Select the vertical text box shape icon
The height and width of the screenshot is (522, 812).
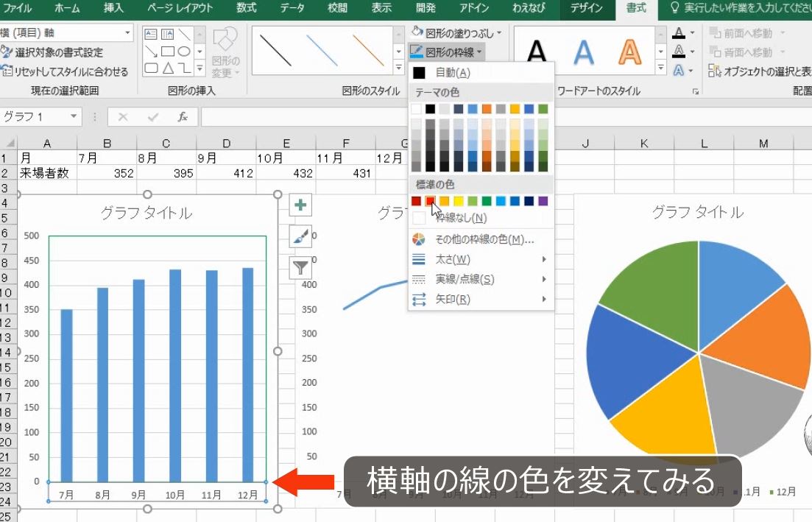pyautogui.click(x=167, y=35)
